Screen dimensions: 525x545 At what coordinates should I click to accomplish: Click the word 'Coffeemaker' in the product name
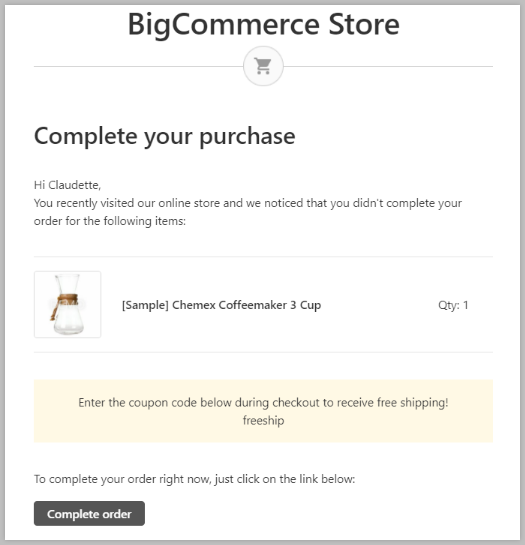(253, 305)
